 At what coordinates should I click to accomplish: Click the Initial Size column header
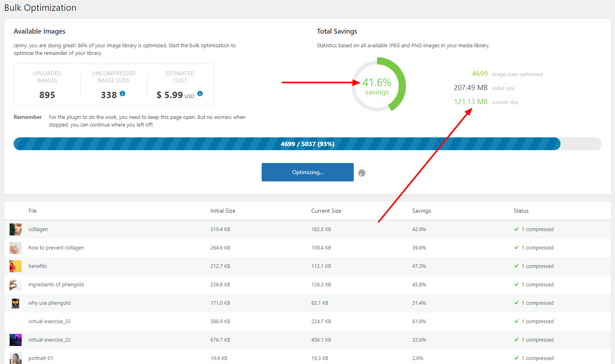(223, 211)
